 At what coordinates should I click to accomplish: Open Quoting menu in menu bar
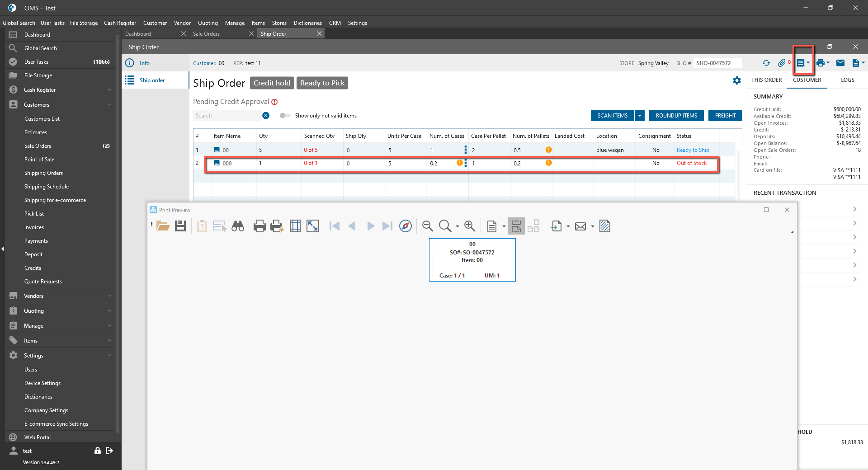click(208, 23)
